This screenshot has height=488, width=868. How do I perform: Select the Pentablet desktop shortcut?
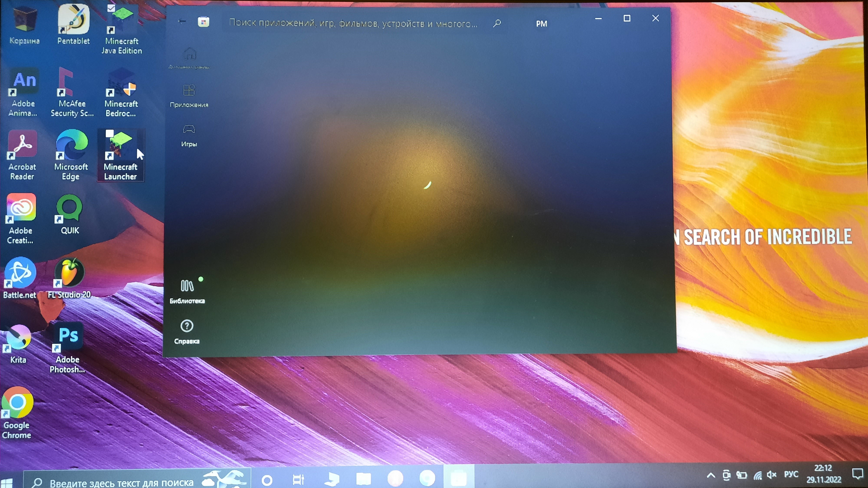74,25
